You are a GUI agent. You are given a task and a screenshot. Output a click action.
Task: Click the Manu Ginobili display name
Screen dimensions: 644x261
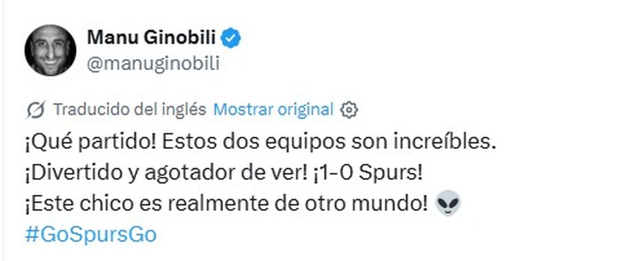tap(152, 38)
